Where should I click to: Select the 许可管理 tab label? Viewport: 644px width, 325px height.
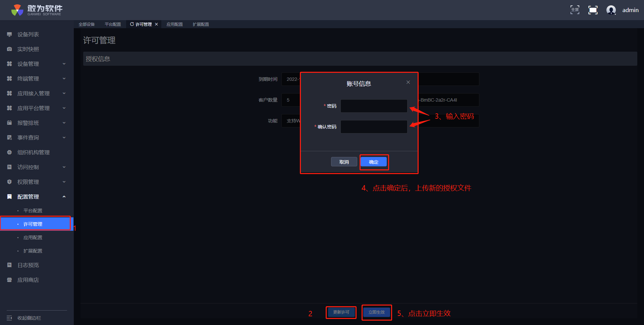pyautogui.click(x=144, y=24)
